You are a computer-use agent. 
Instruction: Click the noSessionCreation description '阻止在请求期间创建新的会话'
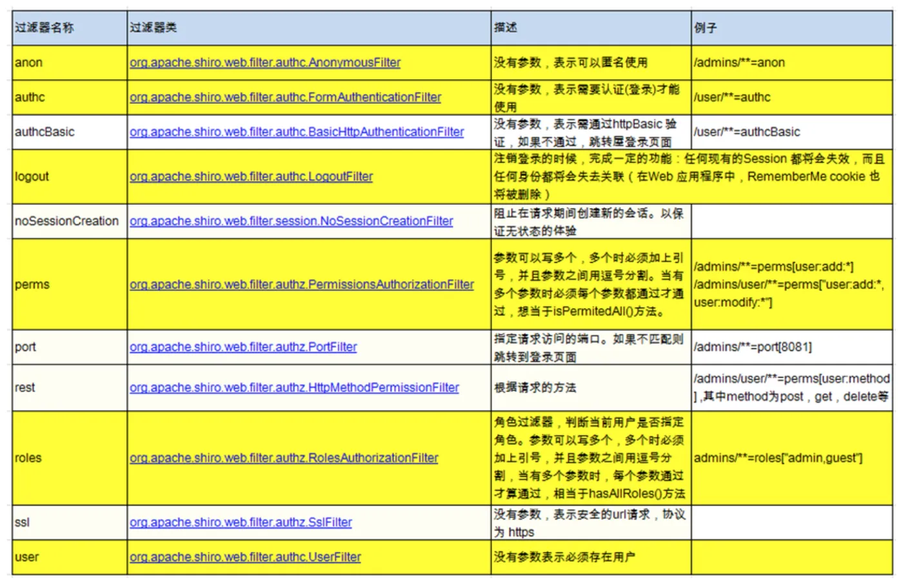click(591, 221)
